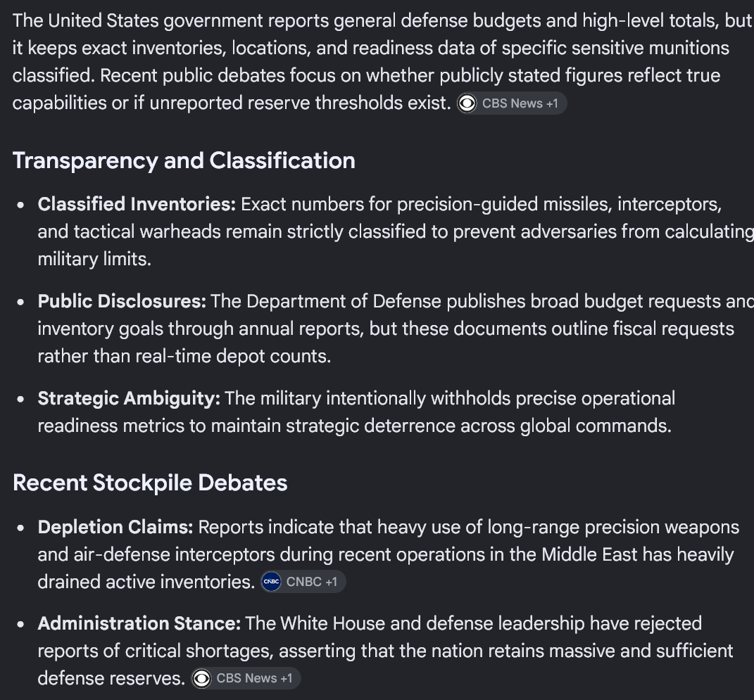Click the "Transparency and Classification" heading
Screen dimensions: 754x700
click(x=184, y=160)
